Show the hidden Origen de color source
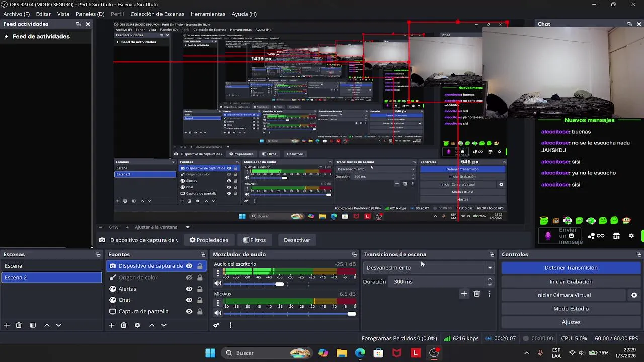 click(x=189, y=278)
